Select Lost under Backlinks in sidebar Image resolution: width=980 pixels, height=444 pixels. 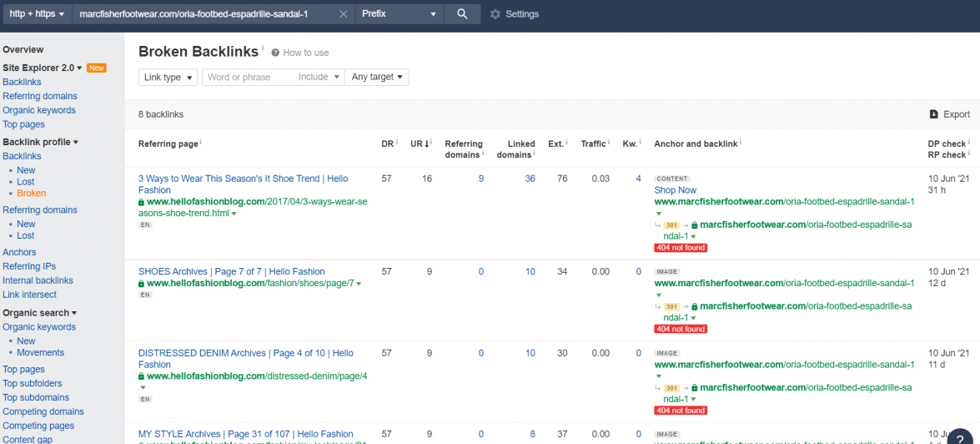[x=26, y=181]
